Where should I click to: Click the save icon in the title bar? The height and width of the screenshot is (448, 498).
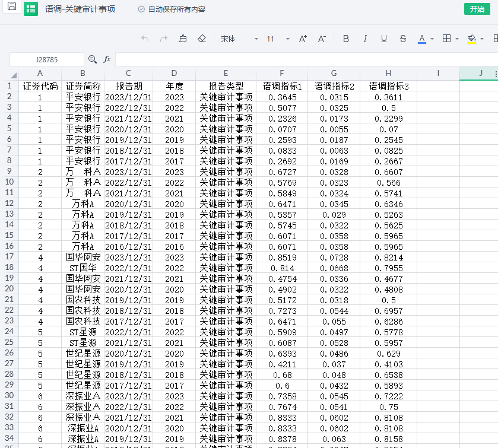click(x=12, y=7)
